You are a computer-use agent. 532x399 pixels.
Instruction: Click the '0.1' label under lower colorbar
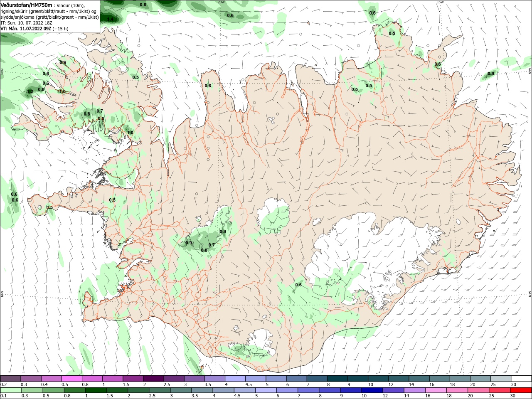pos(4,396)
